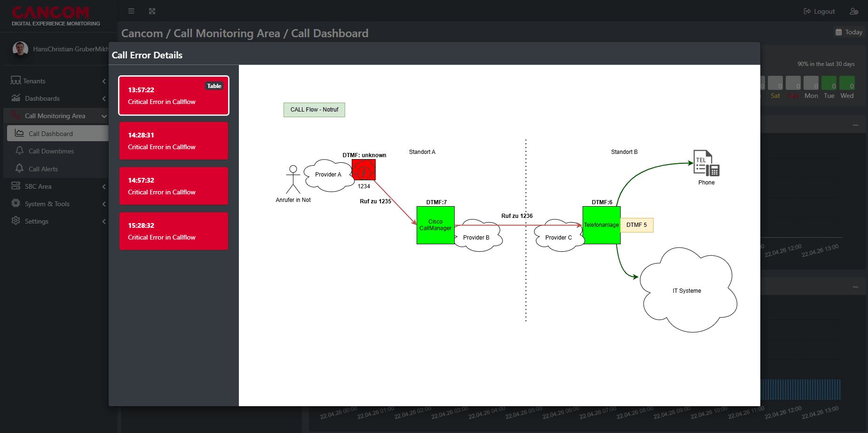This screenshot has width=868, height=433.
Task: Click the Standort A label
Action: click(x=422, y=152)
